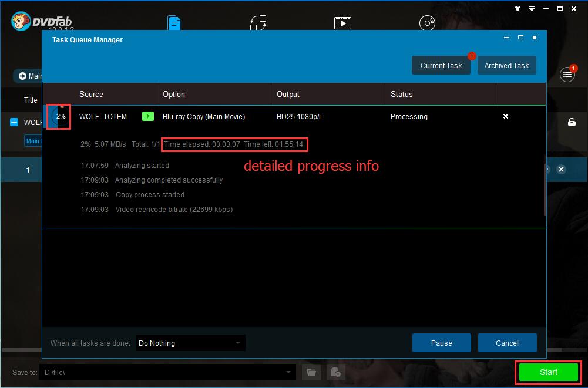Open the folder browse icon

311,372
